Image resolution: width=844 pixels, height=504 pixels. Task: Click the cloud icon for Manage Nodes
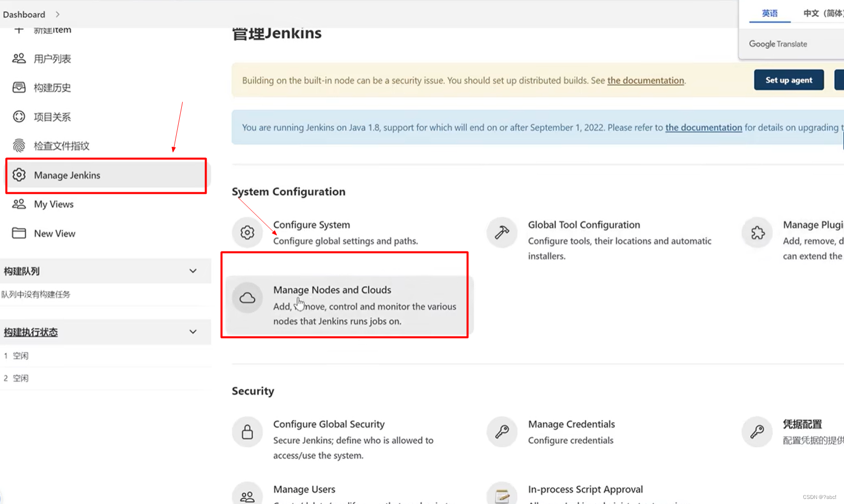point(247,298)
